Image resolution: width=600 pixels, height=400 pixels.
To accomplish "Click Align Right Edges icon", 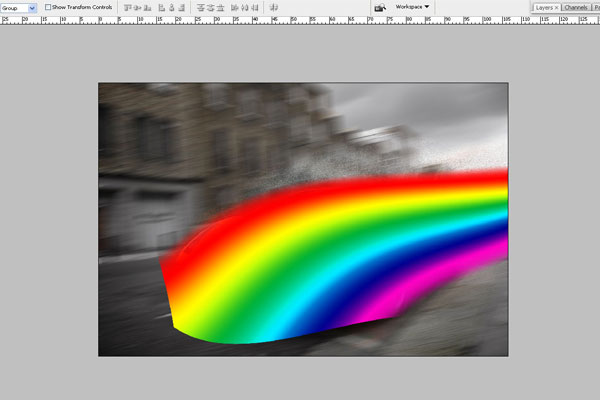I will tap(182, 7).
